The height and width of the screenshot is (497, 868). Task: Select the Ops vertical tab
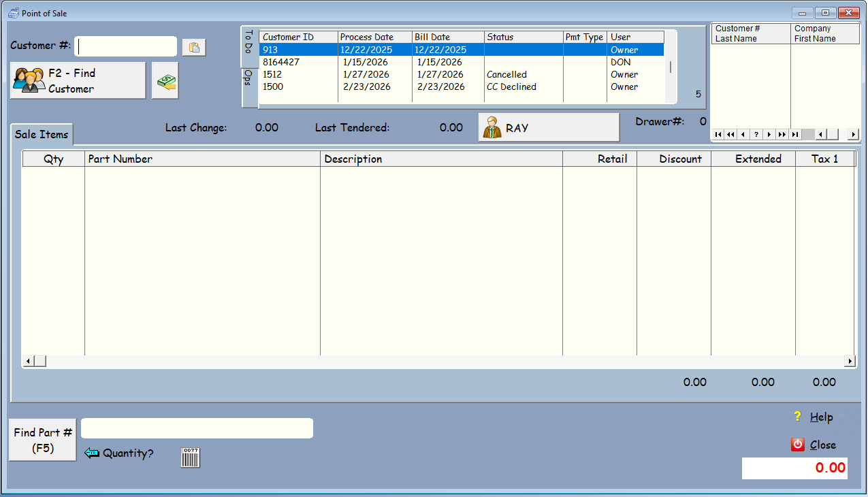(x=249, y=88)
